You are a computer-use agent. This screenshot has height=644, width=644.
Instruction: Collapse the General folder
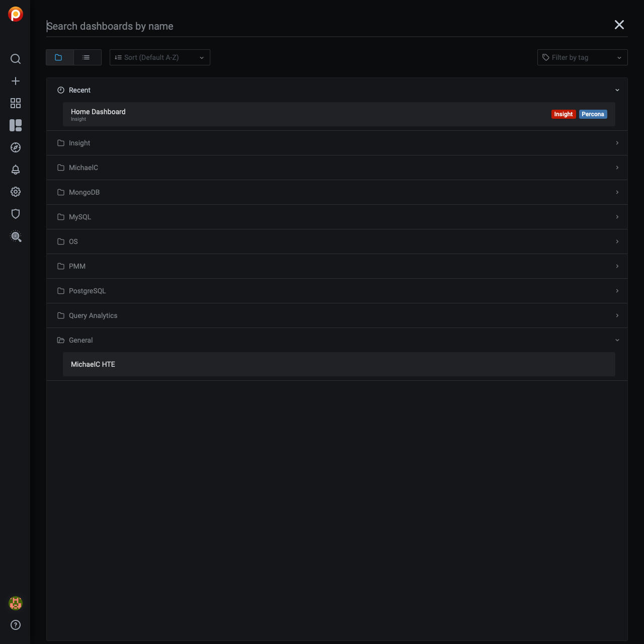(81, 340)
